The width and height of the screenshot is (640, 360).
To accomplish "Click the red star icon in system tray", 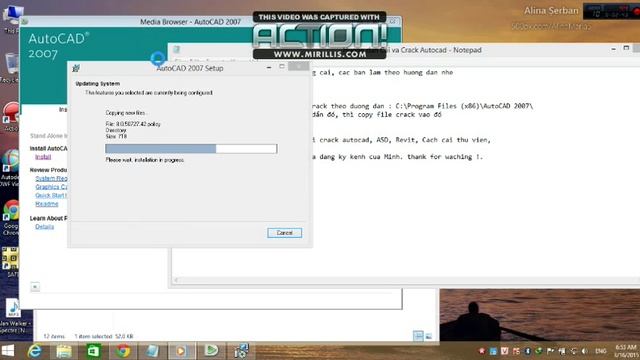I will 482,351.
